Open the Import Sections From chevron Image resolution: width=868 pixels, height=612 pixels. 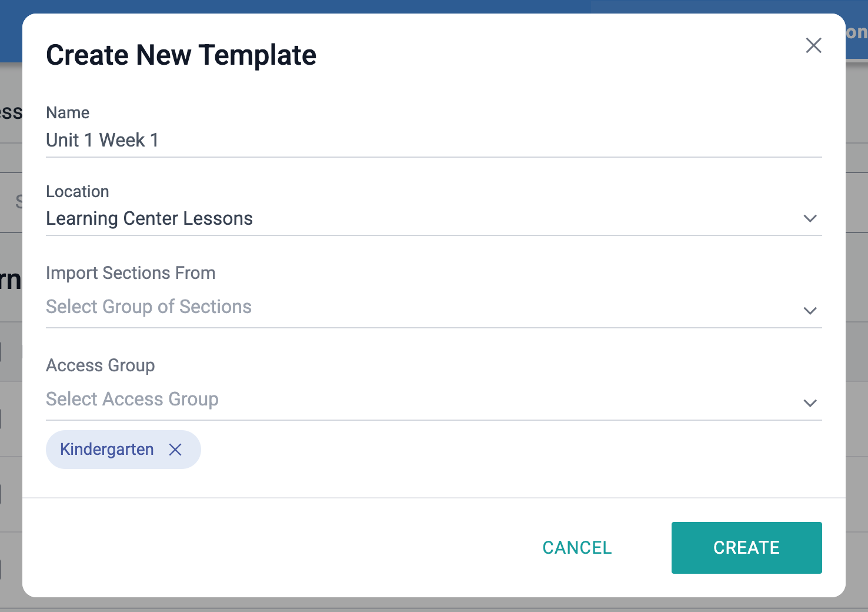tap(810, 311)
